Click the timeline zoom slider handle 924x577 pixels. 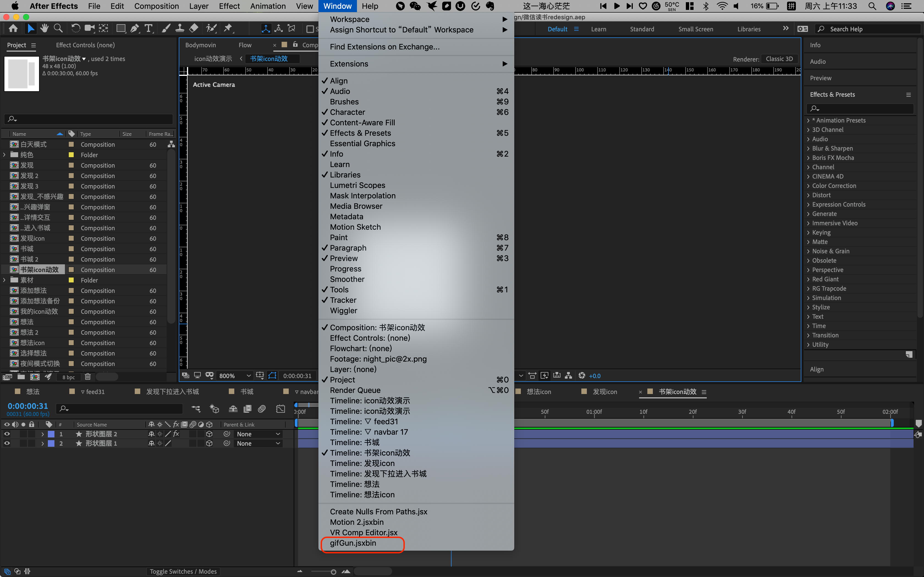(x=333, y=572)
